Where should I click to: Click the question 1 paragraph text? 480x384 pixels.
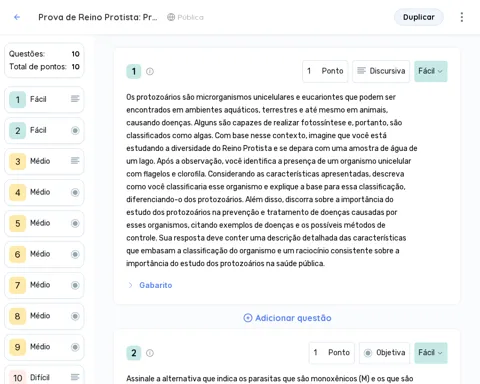(272, 180)
